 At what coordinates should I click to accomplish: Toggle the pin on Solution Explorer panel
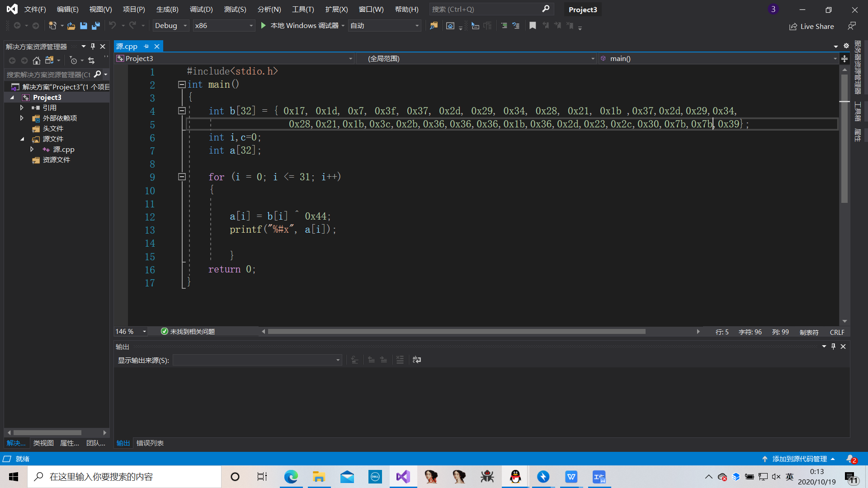[93, 47]
